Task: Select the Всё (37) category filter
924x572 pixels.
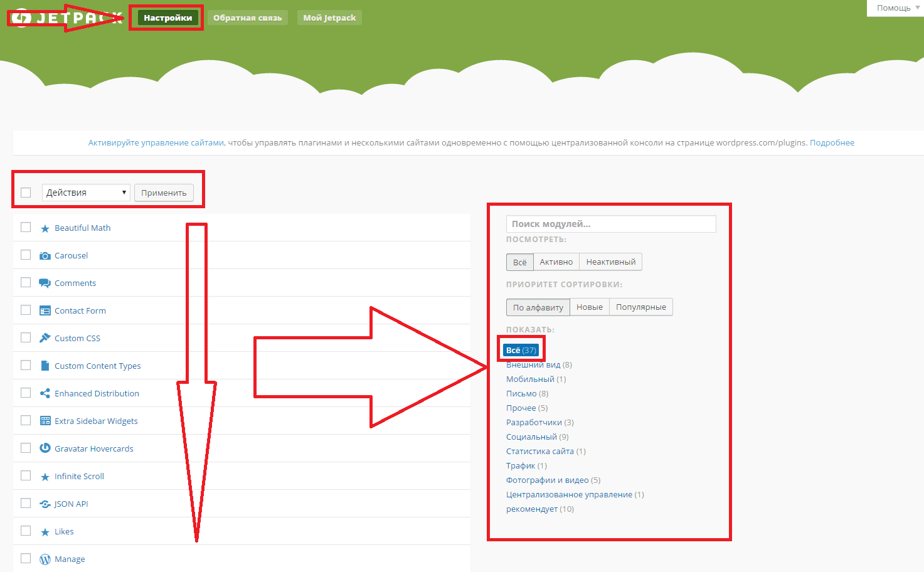Action: pos(521,350)
